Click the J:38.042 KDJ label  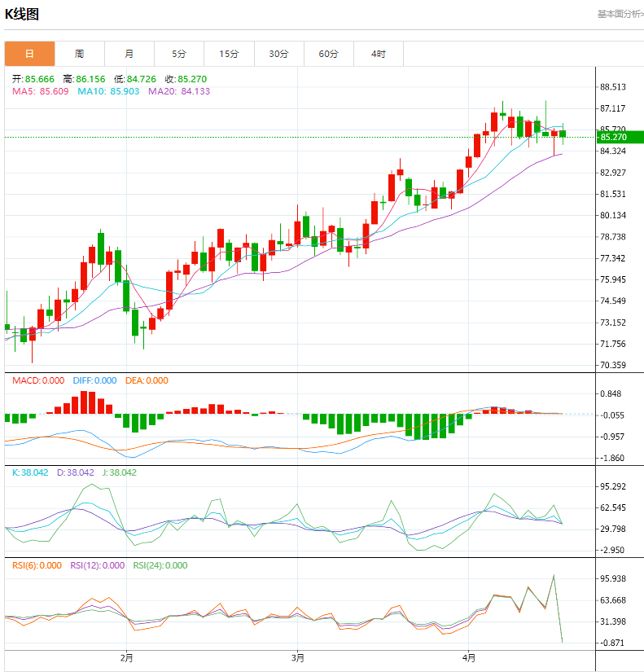click(x=120, y=472)
